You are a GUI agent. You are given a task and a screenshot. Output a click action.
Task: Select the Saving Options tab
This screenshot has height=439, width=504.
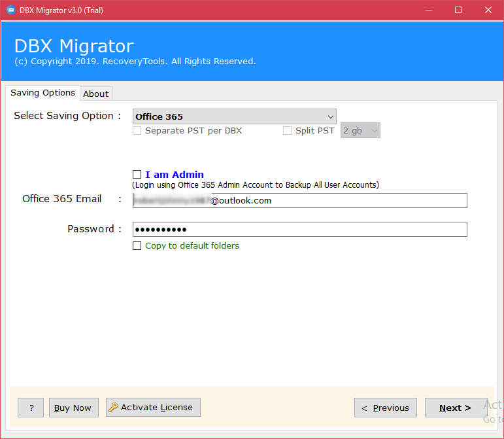point(42,93)
